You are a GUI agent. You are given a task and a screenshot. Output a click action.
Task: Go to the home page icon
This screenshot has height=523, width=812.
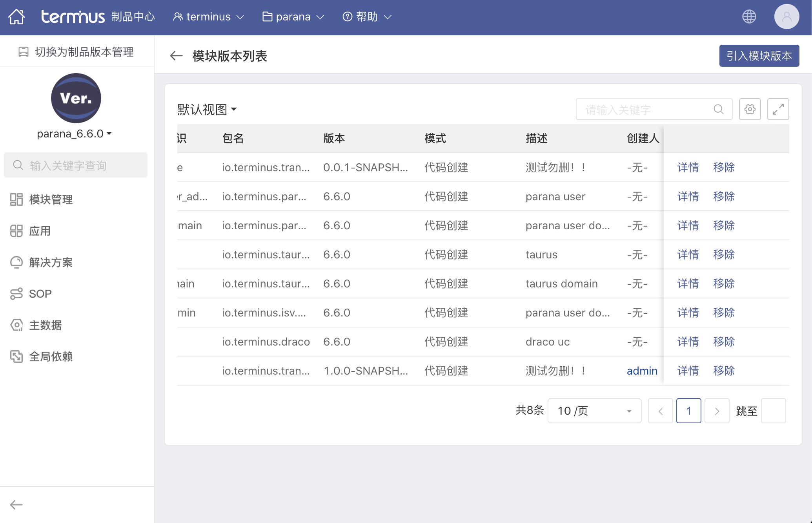click(16, 16)
